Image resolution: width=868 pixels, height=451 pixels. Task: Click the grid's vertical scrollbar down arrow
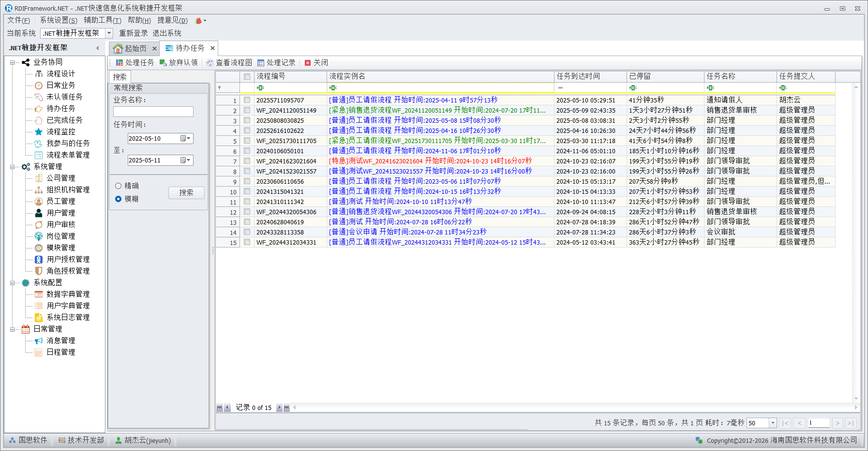tap(856, 399)
